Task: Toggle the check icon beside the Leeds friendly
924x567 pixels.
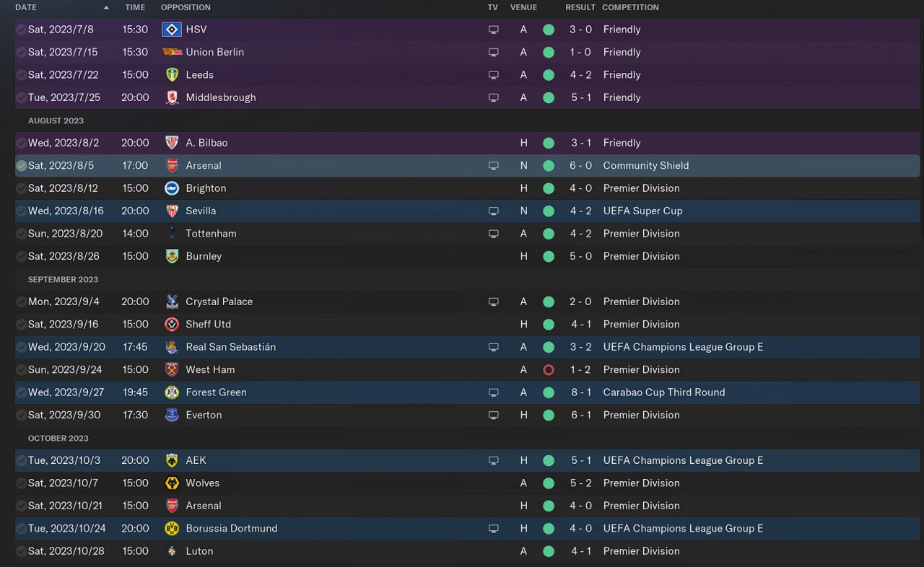Action: click(22, 75)
